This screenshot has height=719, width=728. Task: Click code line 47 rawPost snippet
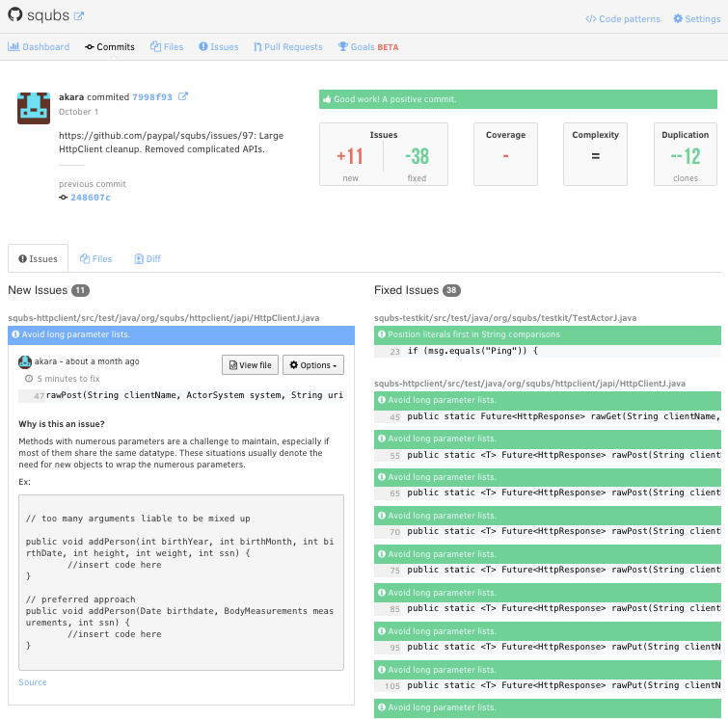(181, 395)
